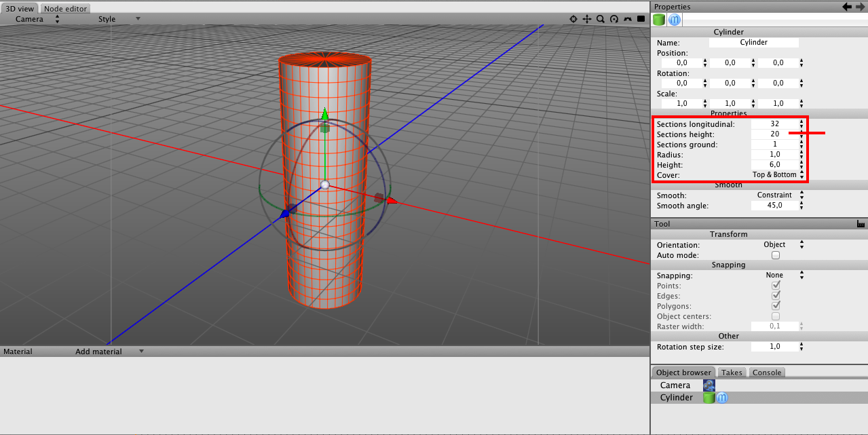Click the camera icon in Object browser

709,385
